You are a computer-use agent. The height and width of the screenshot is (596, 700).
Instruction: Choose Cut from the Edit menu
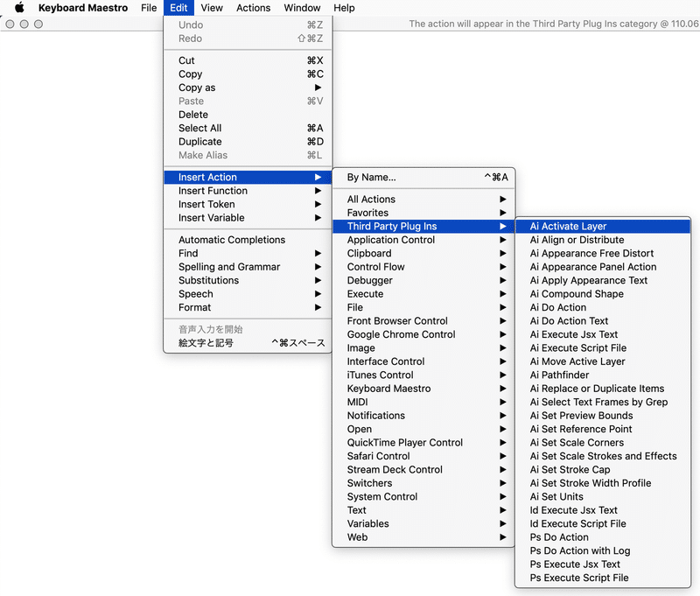[x=248, y=60]
